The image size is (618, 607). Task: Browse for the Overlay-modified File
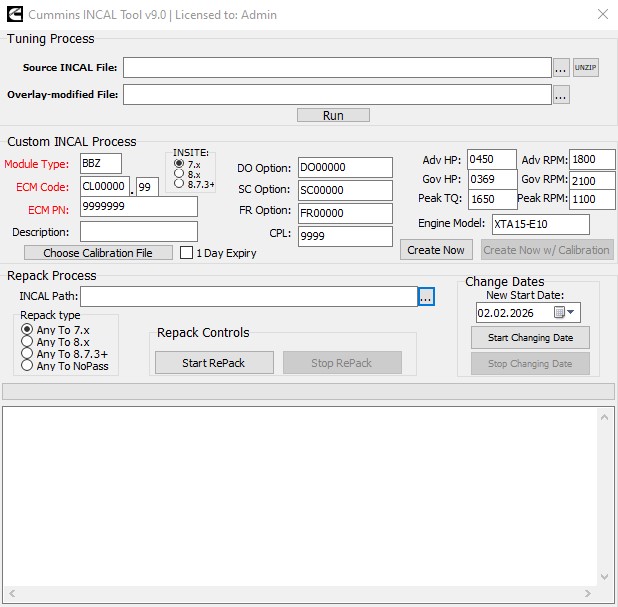(561, 95)
